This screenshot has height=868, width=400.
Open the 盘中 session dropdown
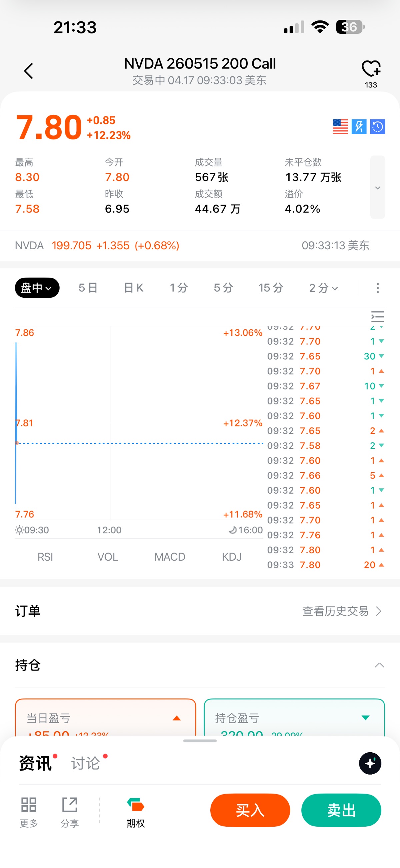pos(37,288)
